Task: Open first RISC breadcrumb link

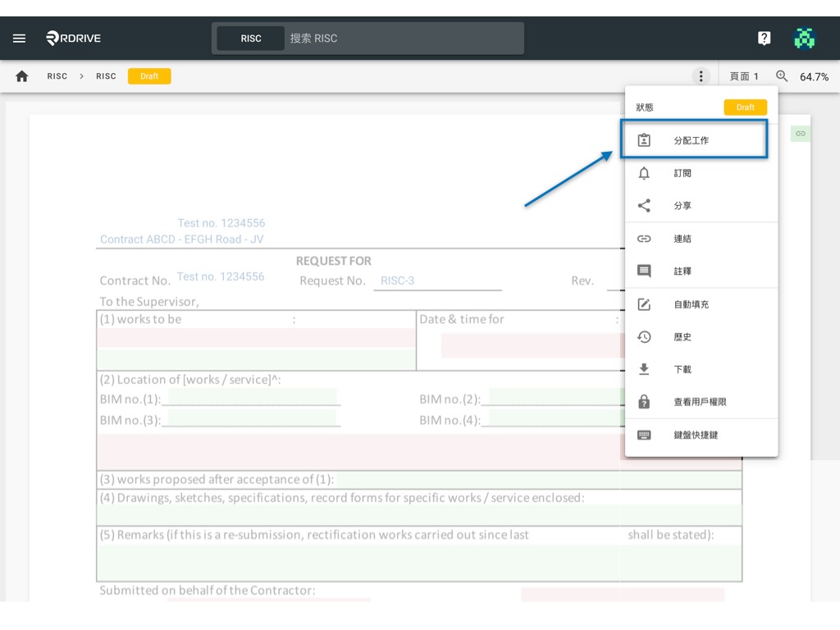Action: pos(57,76)
